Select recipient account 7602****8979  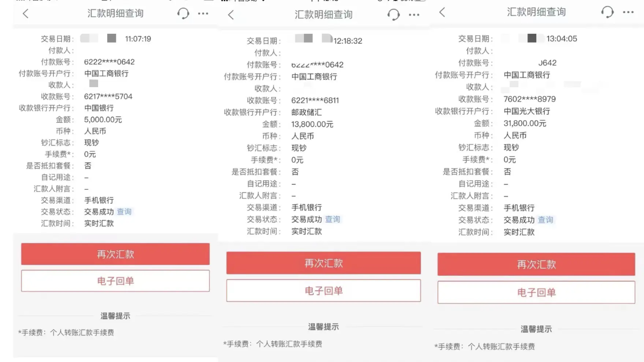[530, 99]
